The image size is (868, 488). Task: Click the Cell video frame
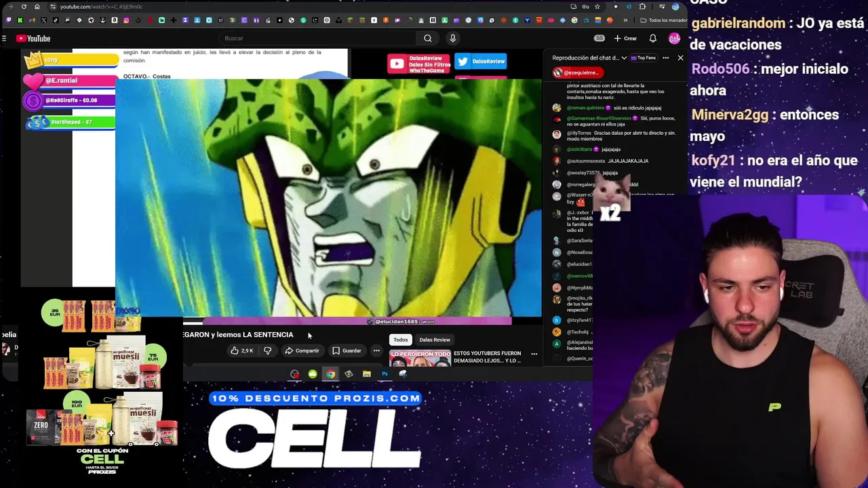(x=328, y=198)
